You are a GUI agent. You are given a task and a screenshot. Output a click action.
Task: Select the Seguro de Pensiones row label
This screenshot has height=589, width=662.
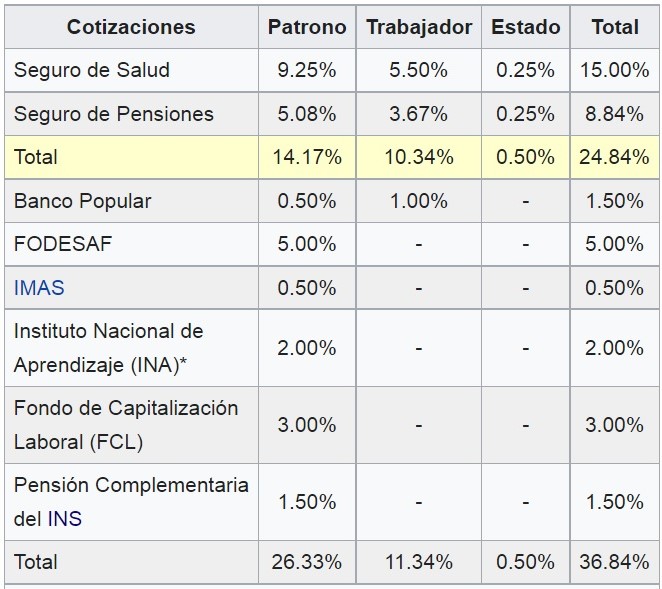coord(113,114)
